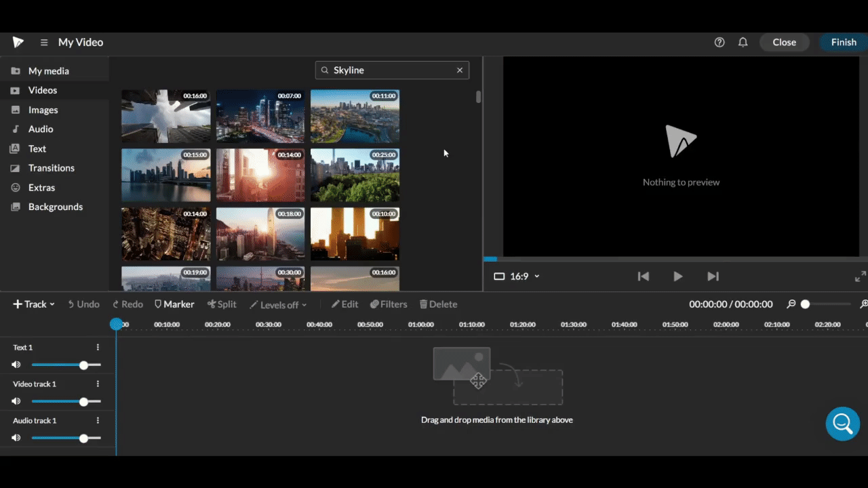Image resolution: width=868 pixels, height=488 pixels.
Task: Skip to the next frame button
Action: point(713,276)
